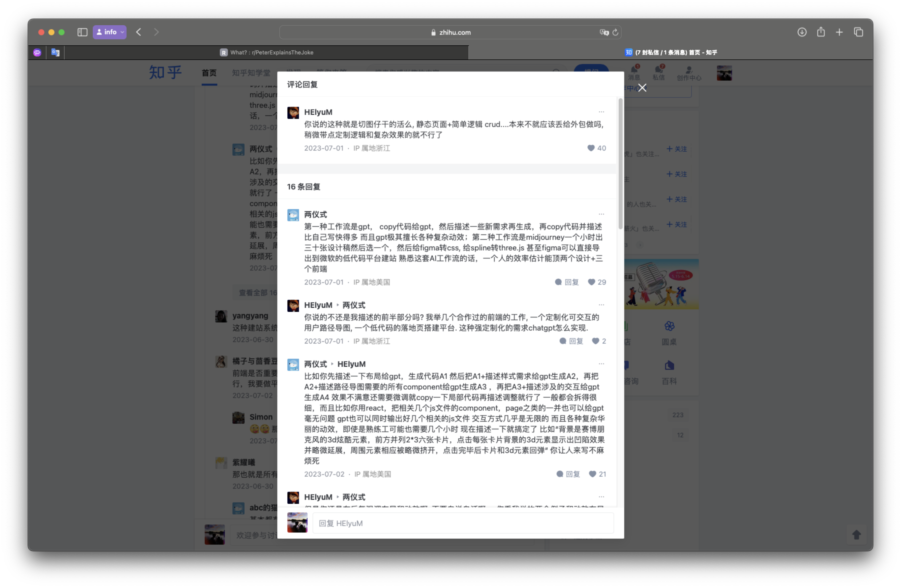Click the Safari sidebar toggle icon
The image size is (901, 588).
(82, 32)
